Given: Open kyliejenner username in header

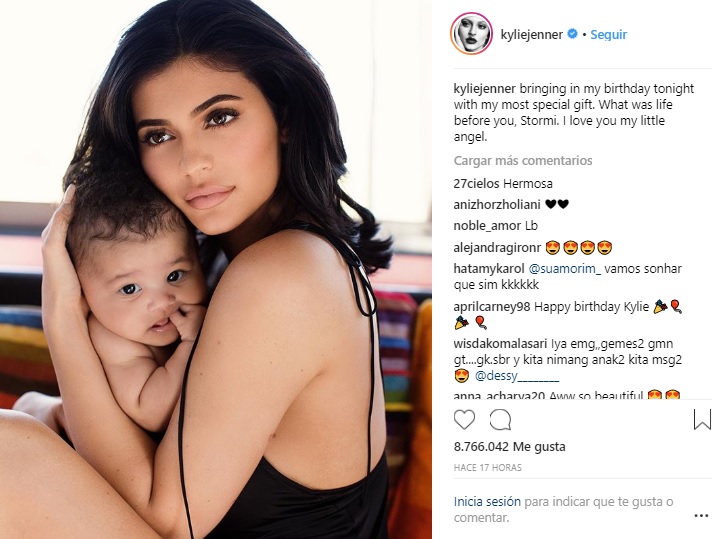Looking at the screenshot, I should 532,34.
